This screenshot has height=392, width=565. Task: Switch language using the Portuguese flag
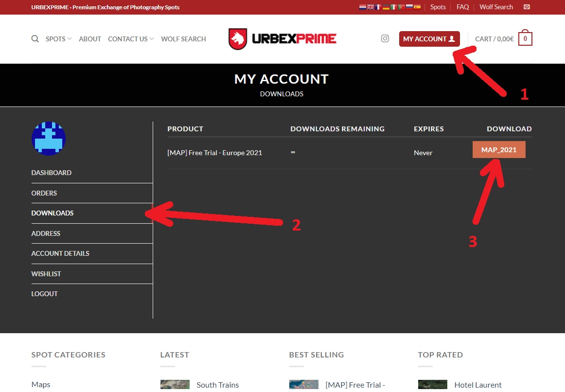[402, 7]
